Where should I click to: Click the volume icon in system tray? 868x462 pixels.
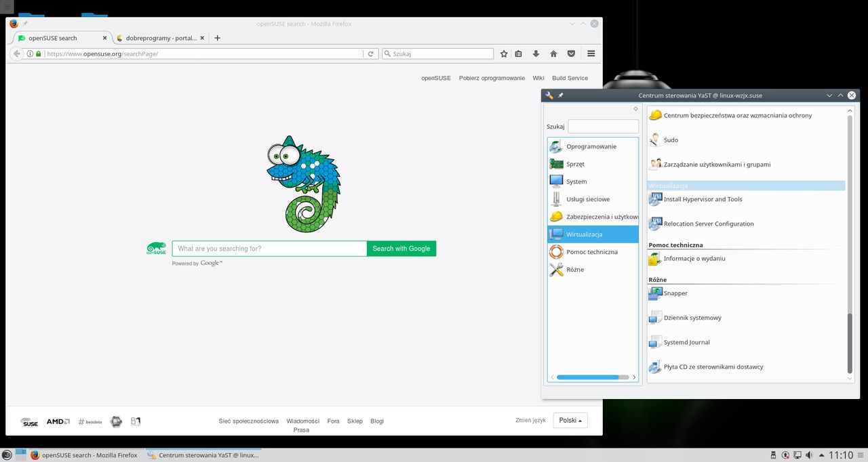[x=810, y=455]
